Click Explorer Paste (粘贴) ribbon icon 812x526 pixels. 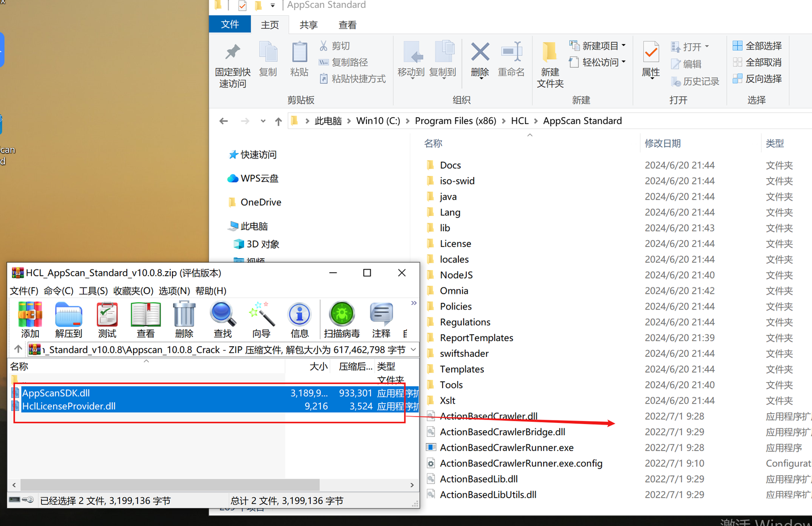click(x=299, y=59)
